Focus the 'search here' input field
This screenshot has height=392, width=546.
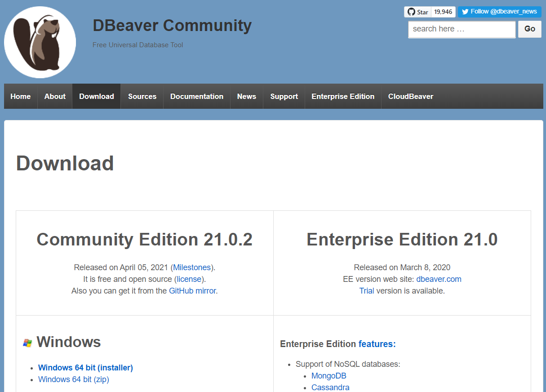click(462, 29)
